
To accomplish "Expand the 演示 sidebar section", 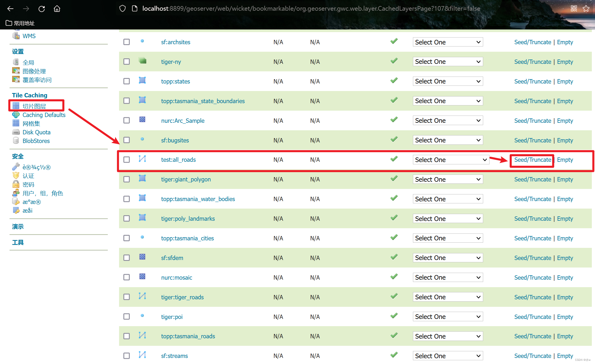I will [18, 227].
